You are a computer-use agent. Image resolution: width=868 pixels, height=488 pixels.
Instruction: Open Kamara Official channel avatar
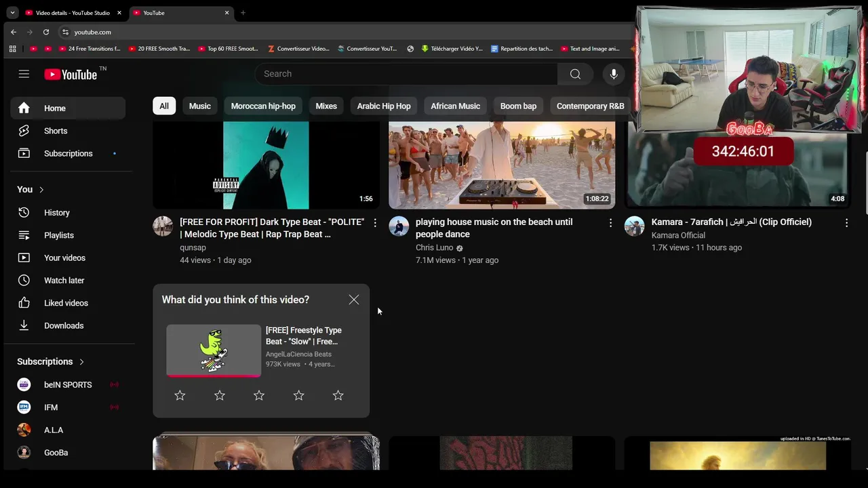[635, 226]
